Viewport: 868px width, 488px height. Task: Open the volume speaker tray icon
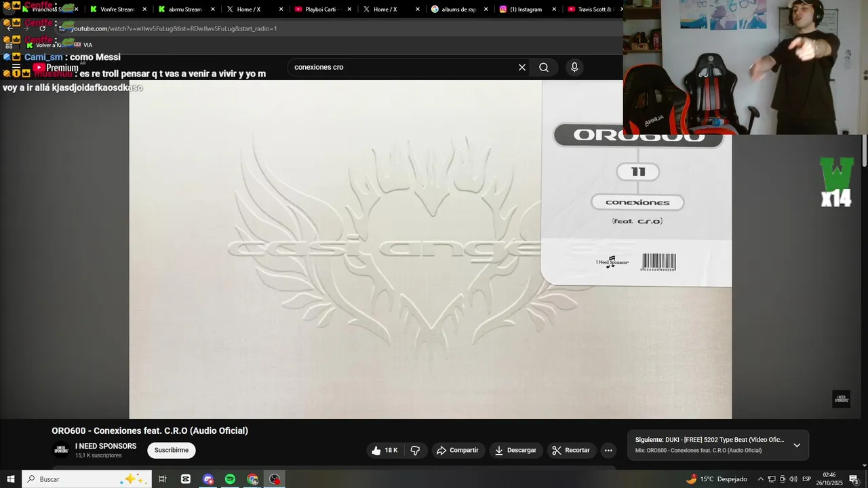coord(793,479)
